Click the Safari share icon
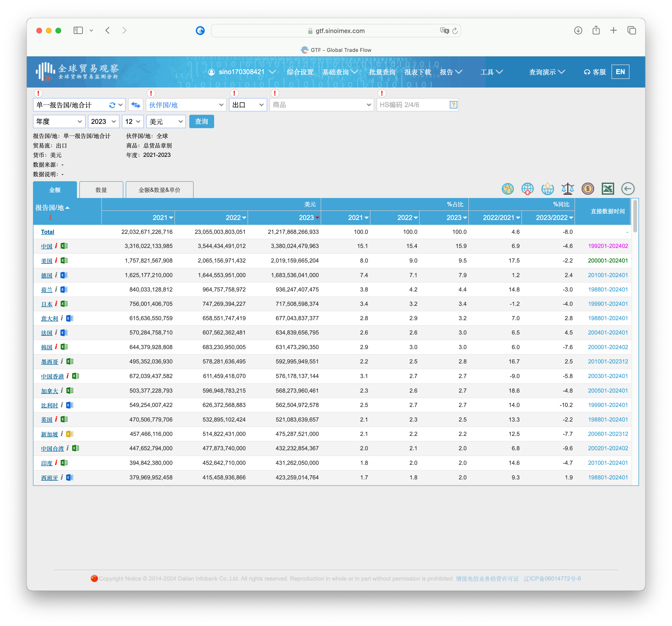Screen dimensions: 672x626 [x=596, y=30]
